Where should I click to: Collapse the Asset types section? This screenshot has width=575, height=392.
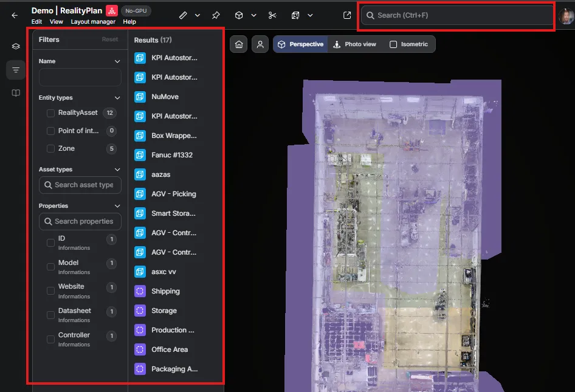(117, 170)
